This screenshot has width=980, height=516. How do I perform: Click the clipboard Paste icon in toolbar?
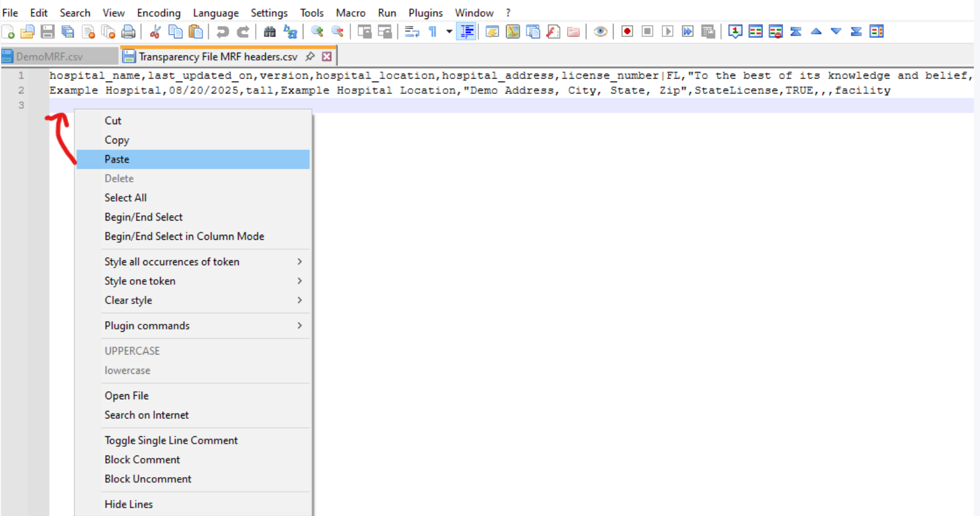pos(195,32)
